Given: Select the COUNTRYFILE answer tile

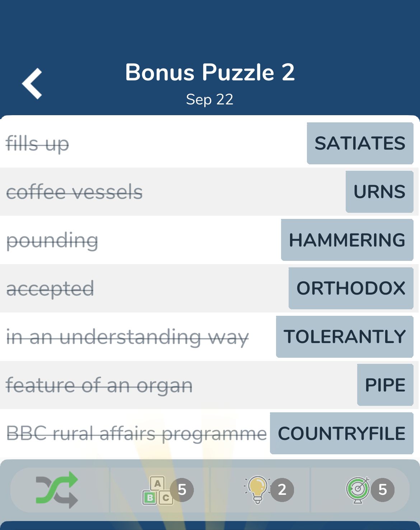Looking at the screenshot, I should (342, 433).
